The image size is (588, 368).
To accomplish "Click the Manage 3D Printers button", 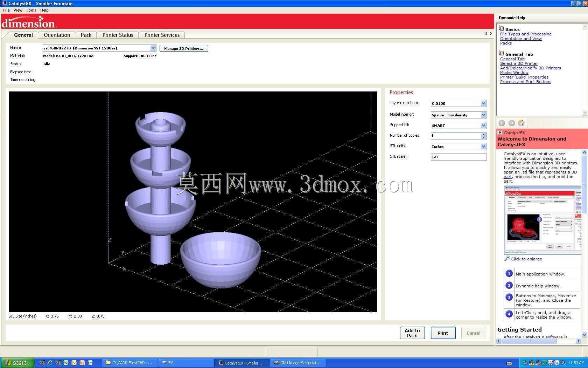I will [184, 48].
